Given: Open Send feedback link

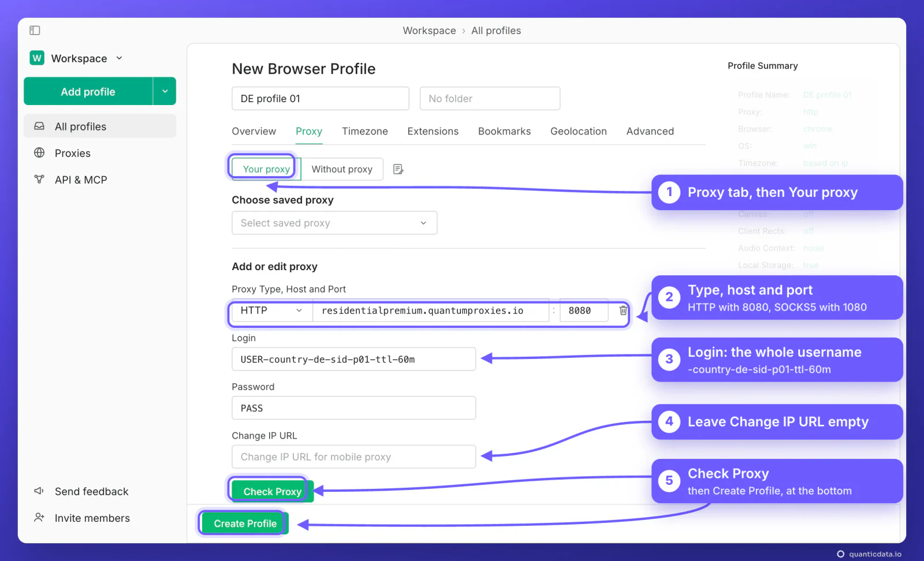Looking at the screenshot, I should [x=92, y=491].
